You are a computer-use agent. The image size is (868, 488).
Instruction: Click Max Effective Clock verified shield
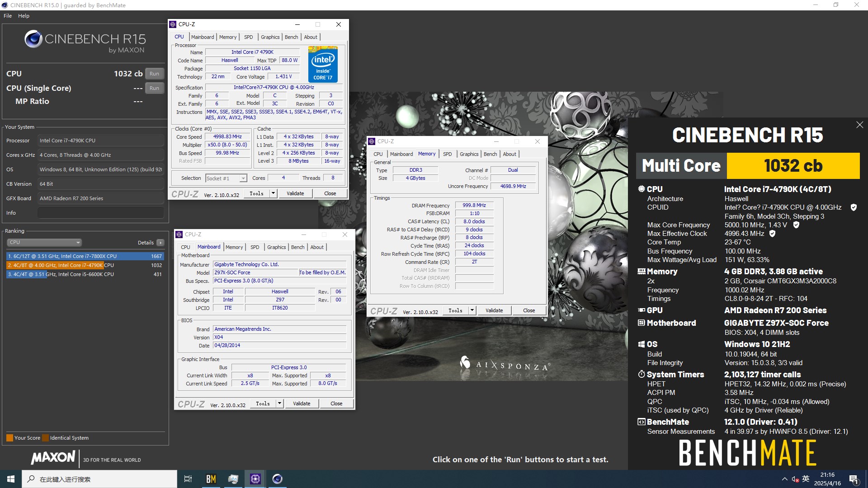click(x=772, y=234)
